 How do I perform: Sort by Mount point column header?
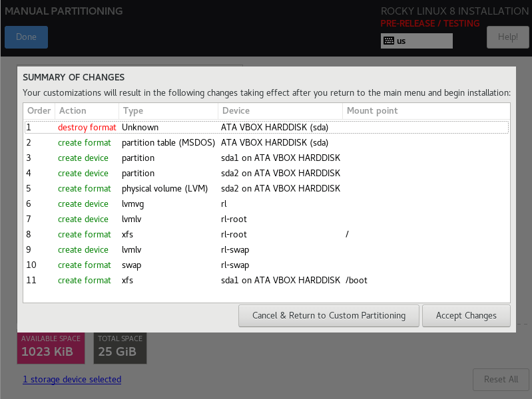pyautogui.click(x=426, y=111)
